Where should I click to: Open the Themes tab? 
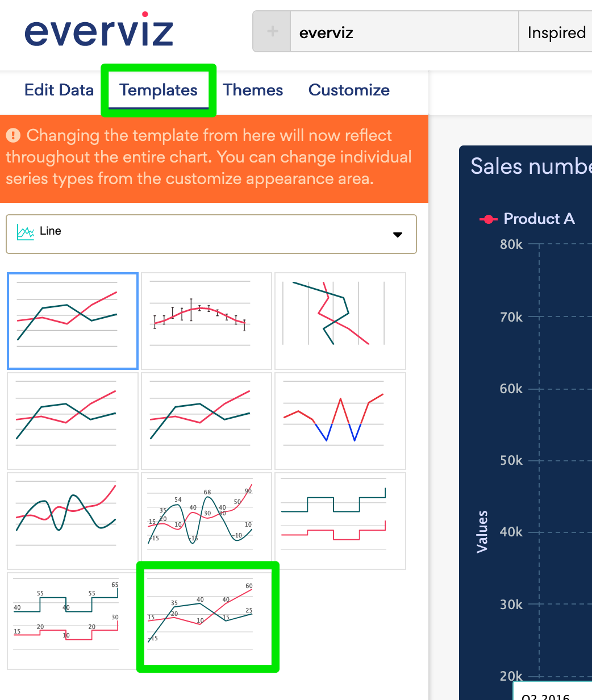[253, 90]
